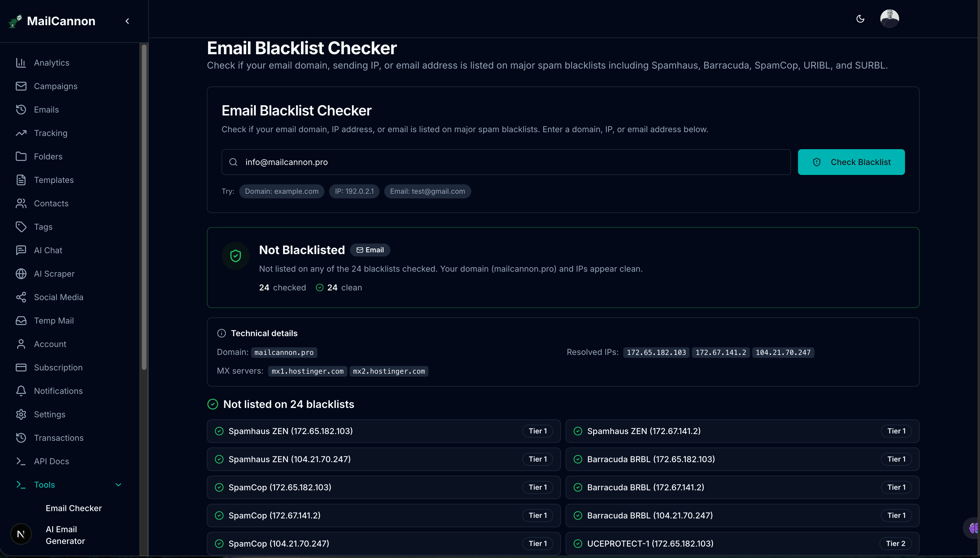
Task: Click the N logo badge at bottom-left
Action: 21,534
